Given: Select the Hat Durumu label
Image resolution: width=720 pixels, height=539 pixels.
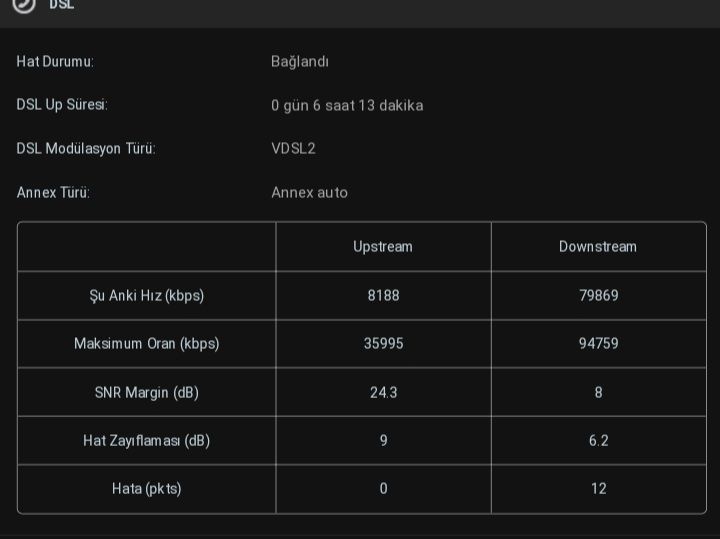Looking at the screenshot, I should [x=55, y=62].
